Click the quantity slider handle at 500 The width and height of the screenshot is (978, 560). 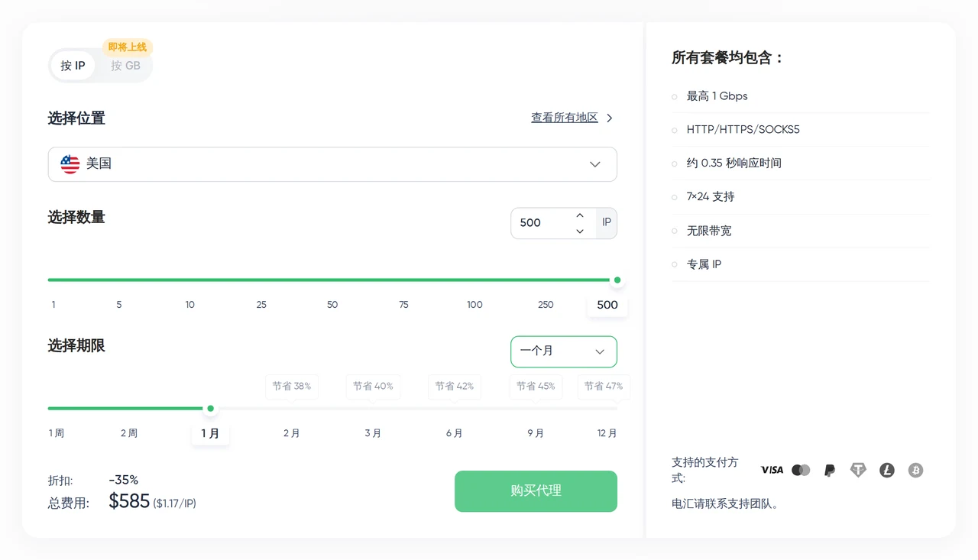[617, 280]
